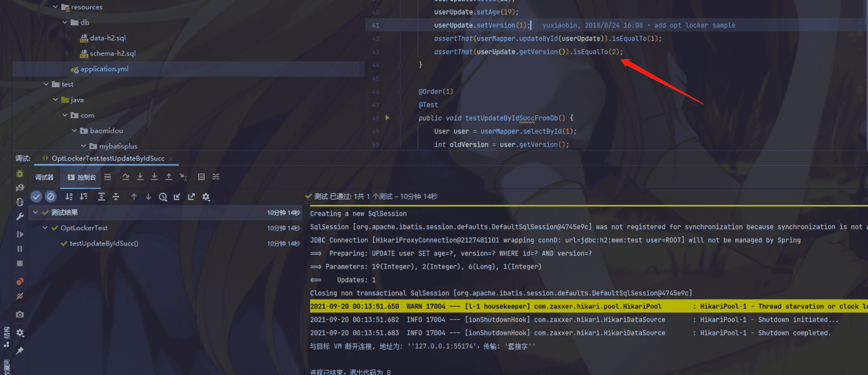Open the test history clock icon
868x375 pixels.
click(x=162, y=197)
